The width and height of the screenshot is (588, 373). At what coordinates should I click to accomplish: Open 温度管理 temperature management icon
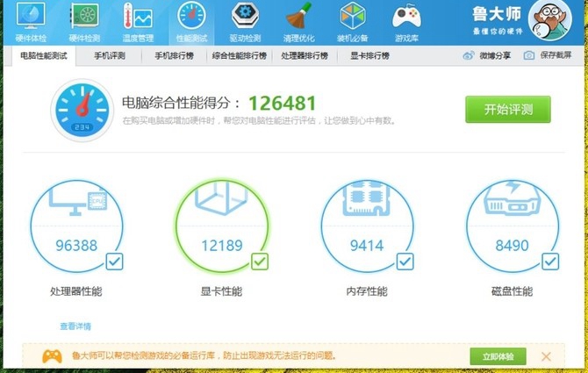(x=138, y=22)
